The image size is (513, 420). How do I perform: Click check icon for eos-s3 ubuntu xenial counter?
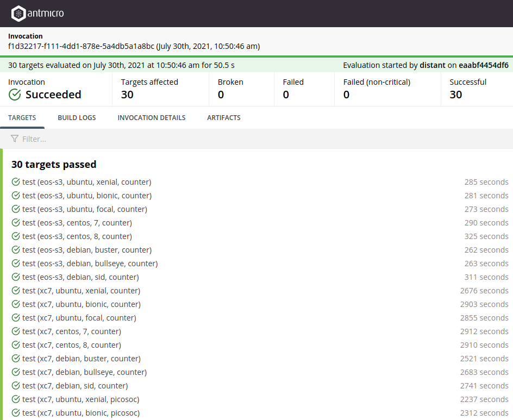[x=16, y=182]
